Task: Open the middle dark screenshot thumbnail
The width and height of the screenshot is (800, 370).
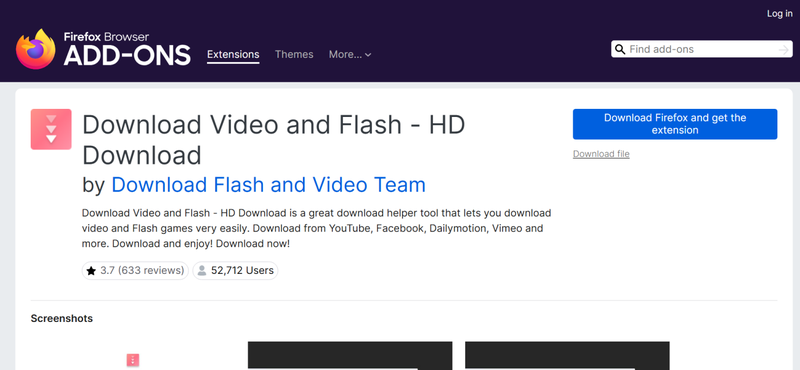Action: (350, 356)
